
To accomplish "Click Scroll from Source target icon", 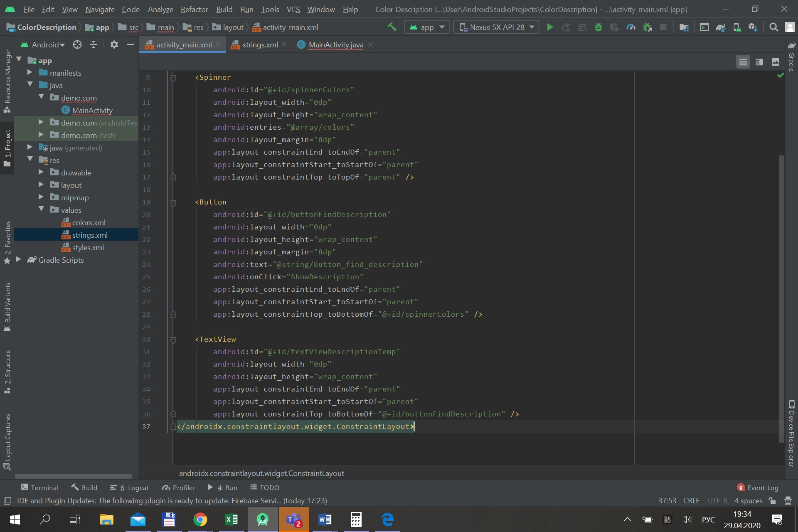I will 77,44.
